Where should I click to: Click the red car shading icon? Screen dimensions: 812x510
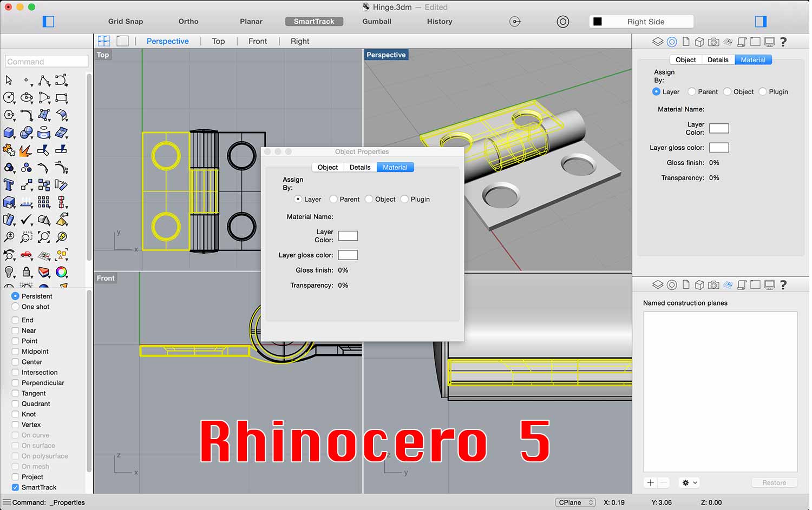[27, 254]
